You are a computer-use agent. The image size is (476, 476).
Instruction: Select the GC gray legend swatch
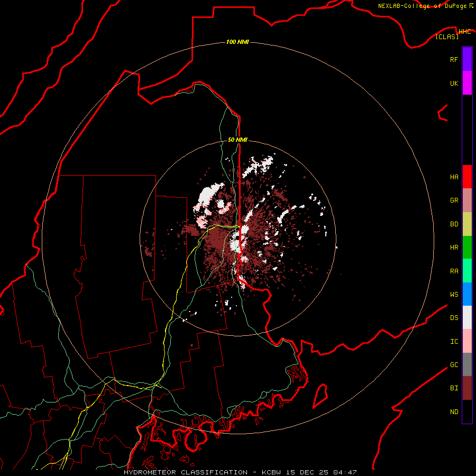[x=467, y=364]
